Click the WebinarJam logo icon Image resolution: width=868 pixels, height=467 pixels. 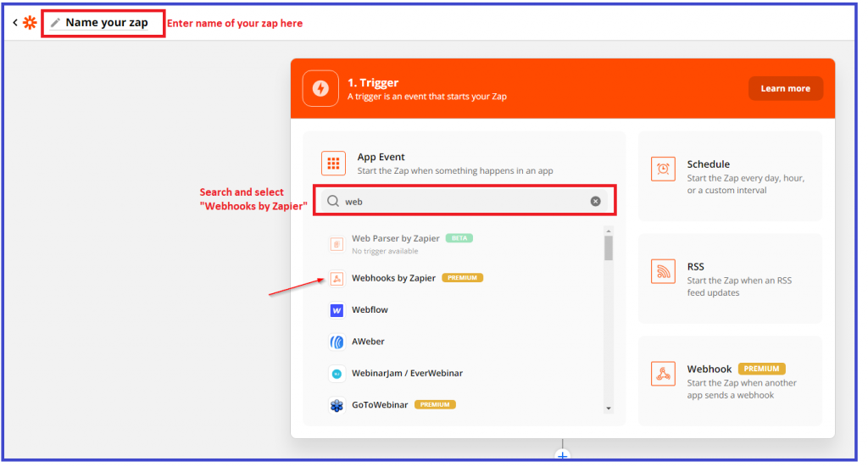(337, 374)
